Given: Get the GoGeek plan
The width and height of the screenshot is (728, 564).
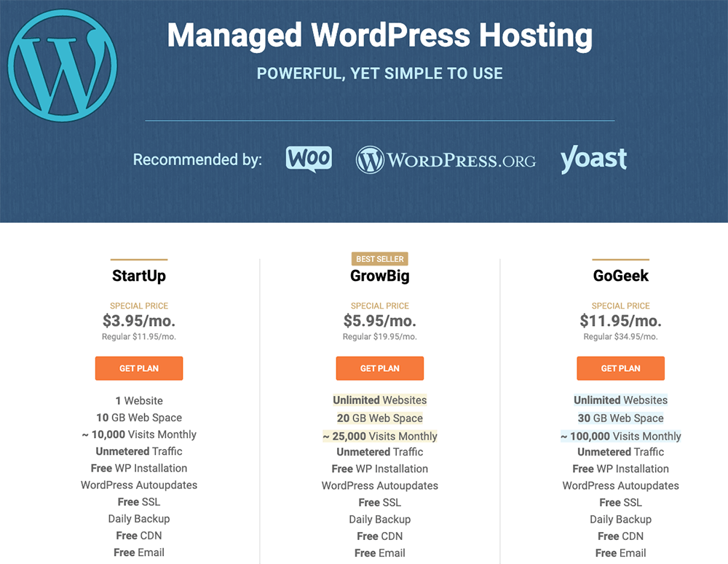Looking at the screenshot, I should pos(621,368).
